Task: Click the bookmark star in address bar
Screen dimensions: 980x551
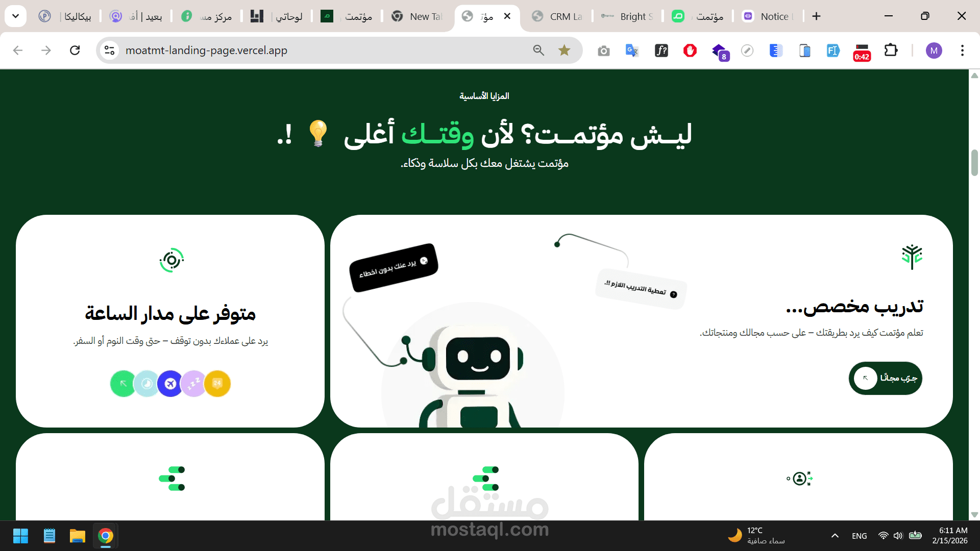Action: point(564,50)
